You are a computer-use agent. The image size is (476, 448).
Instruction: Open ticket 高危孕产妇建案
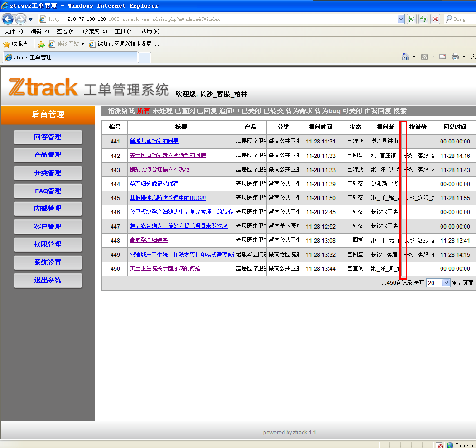click(149, 240)
